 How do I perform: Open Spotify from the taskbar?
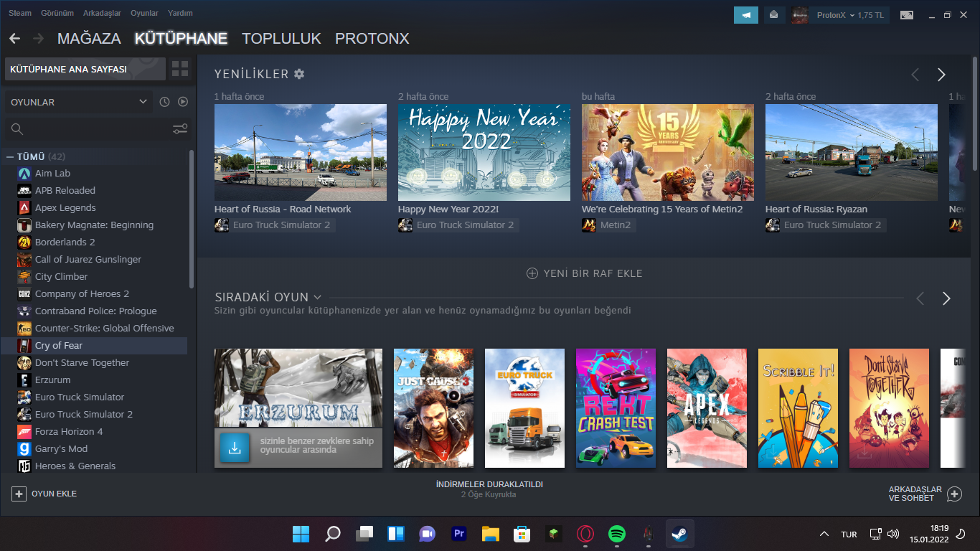616,534
